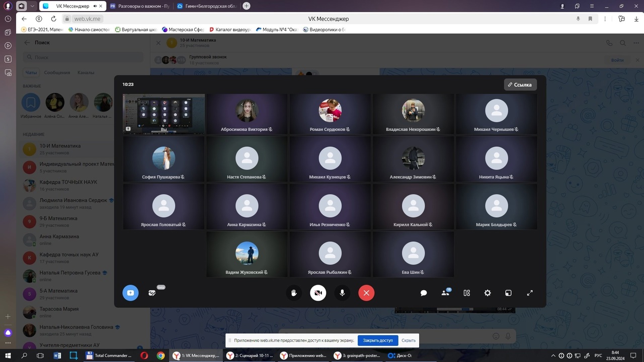Open browser history sidebar icon
Image resolution: width=644 pixels, height=362 pixels.
(x=8, y=19)
